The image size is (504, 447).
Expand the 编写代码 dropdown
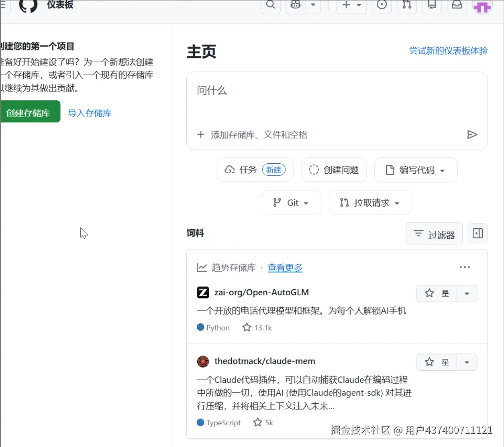coord(416,170)
